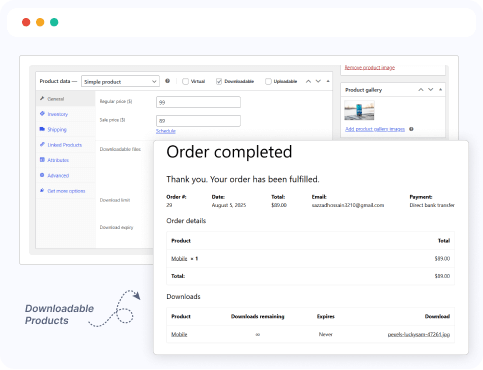Select the product gallery thumbnail image
Image resolution: width=483 pixels, height=370 pixels.
[x=359, y=110]
